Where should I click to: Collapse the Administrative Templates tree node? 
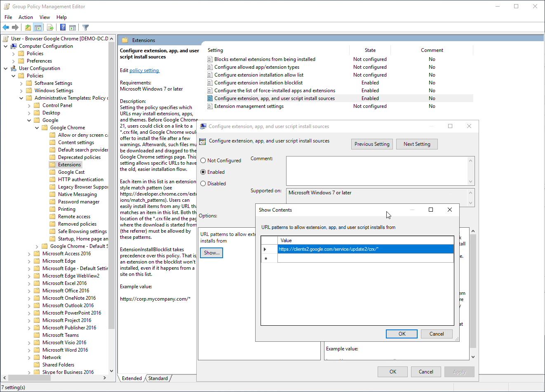[x=21, y=98]
